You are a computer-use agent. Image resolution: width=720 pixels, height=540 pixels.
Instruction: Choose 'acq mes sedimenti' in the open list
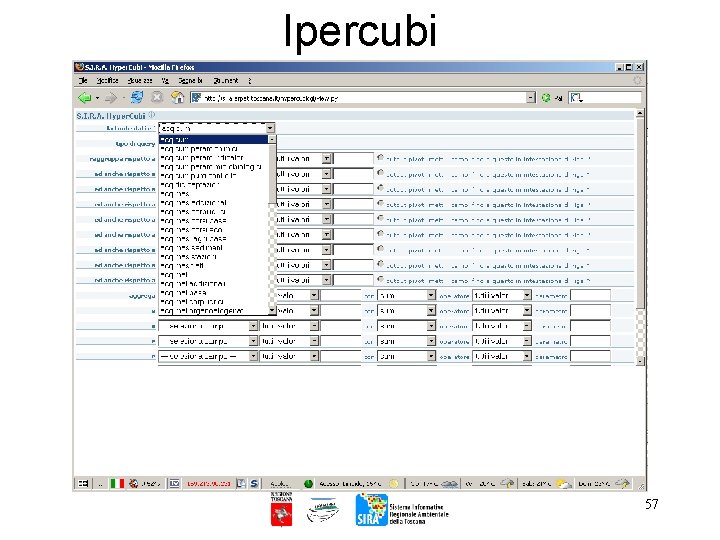click(x=214, y=248)
